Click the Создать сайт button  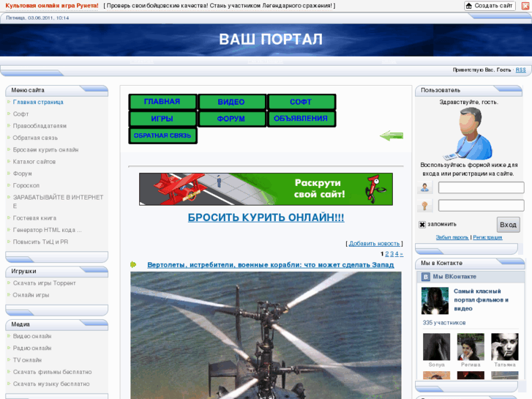490,6
